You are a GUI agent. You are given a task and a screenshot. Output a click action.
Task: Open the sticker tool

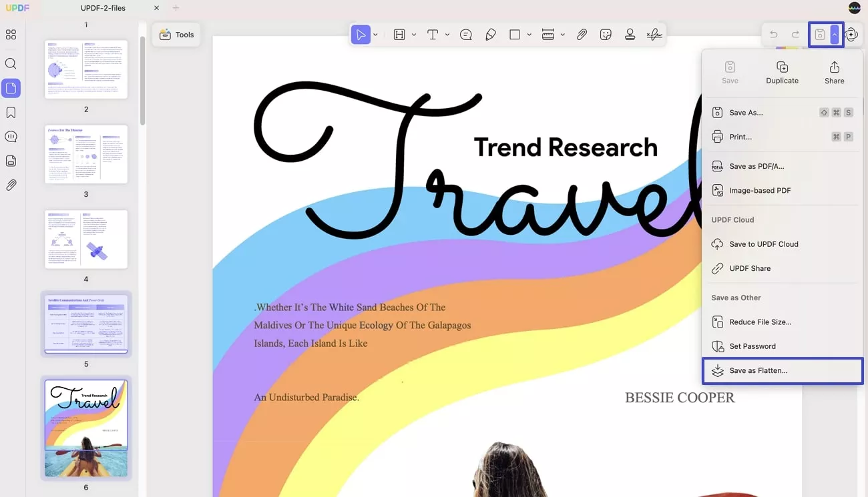[x=606, y=35]
